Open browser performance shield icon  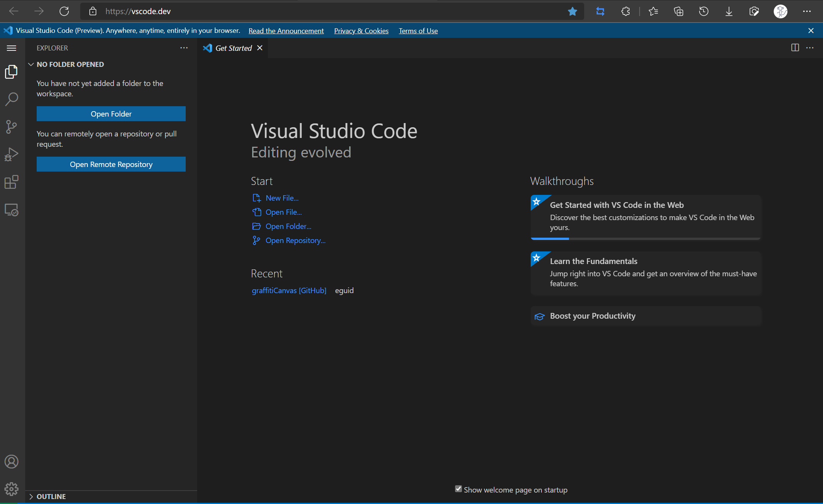[754, 11]
